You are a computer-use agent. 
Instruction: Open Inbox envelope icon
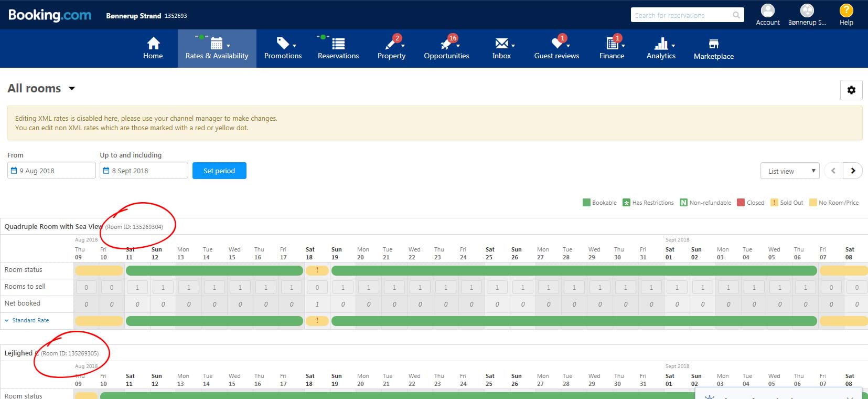[501, 43]
